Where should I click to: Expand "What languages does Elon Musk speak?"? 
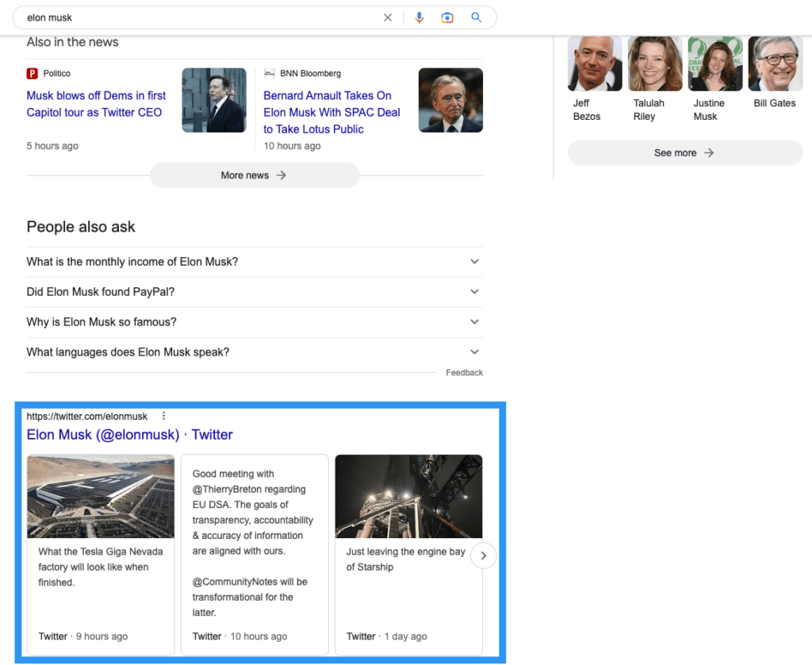(x=255, y=352)
